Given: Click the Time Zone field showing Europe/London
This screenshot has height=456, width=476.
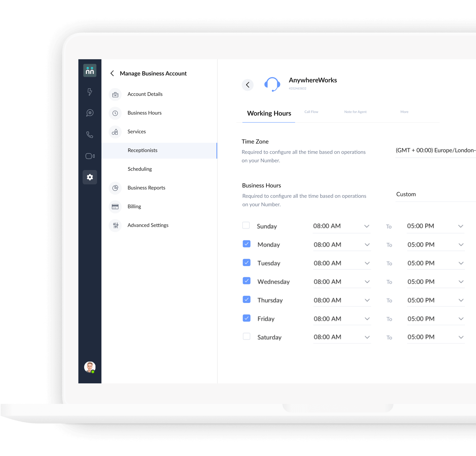Looking at the screenshot, I should pos(435,150).
